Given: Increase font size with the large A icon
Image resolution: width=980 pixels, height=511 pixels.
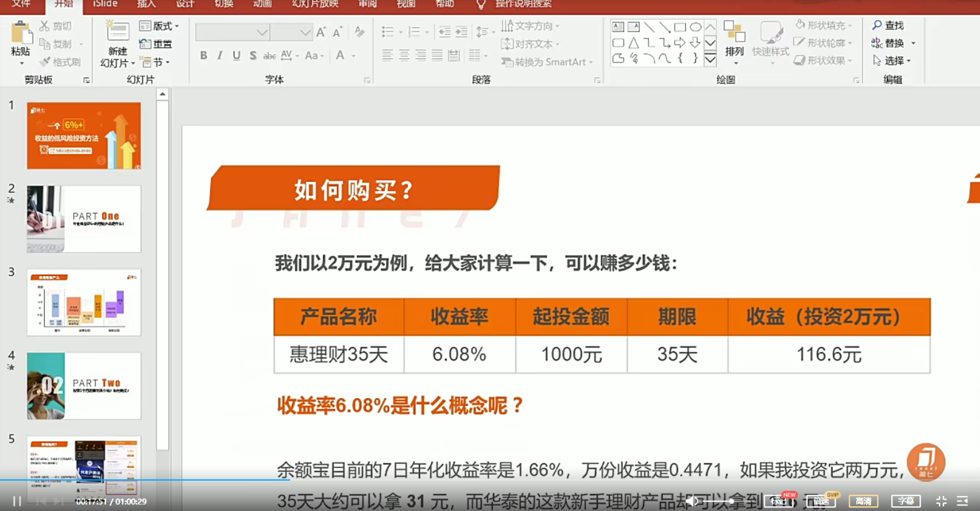Looking at the screenshot, I should point(321,32).
